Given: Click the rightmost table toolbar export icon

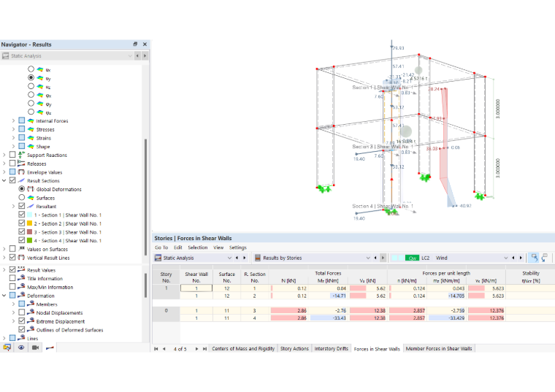Looking at the screenshot, I should 545,258.
